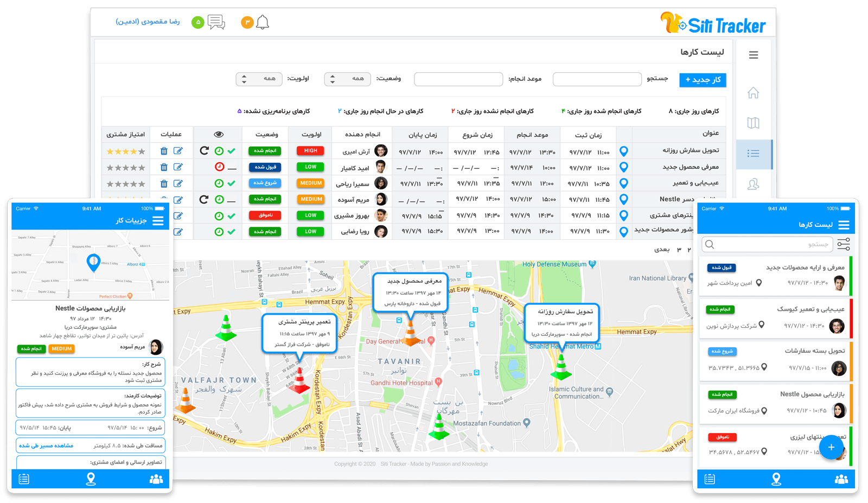Click the Siti Tracker logo

pos(713,23)
